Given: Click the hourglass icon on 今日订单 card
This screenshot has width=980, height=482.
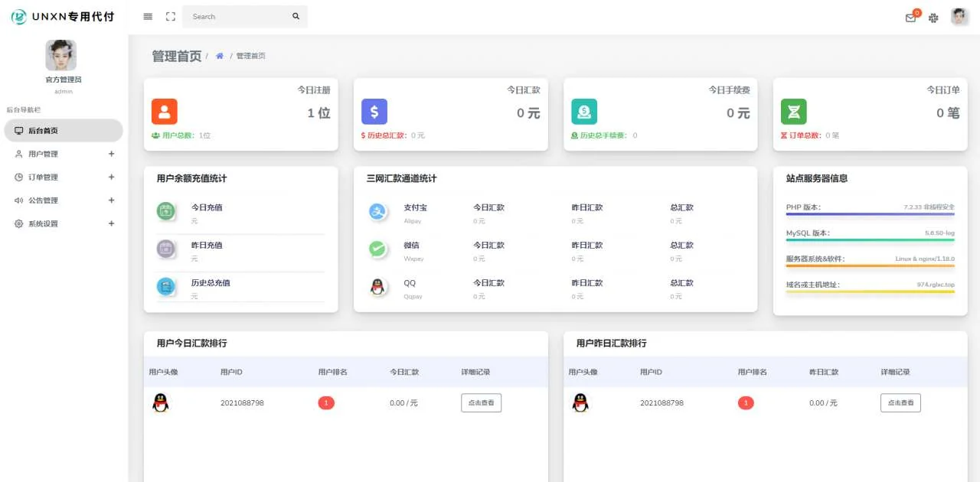Looking at the screenshot, I should pos(794,112).
